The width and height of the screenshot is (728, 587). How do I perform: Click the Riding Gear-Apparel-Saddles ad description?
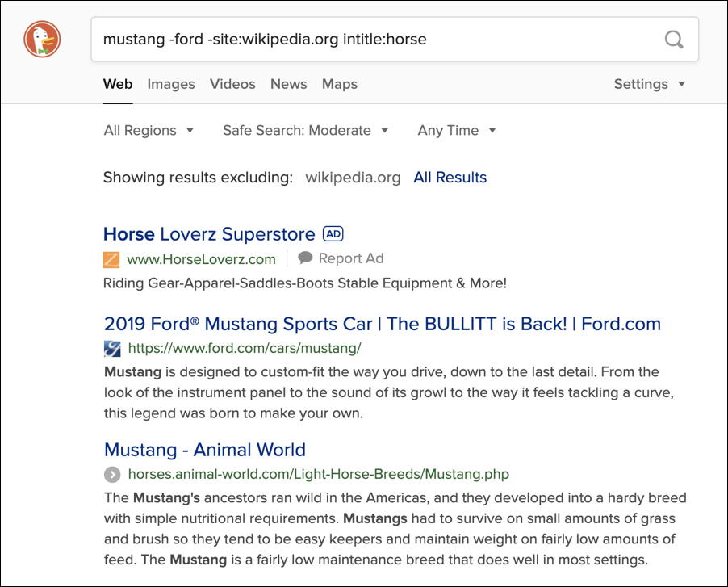(x=305, y=283)
